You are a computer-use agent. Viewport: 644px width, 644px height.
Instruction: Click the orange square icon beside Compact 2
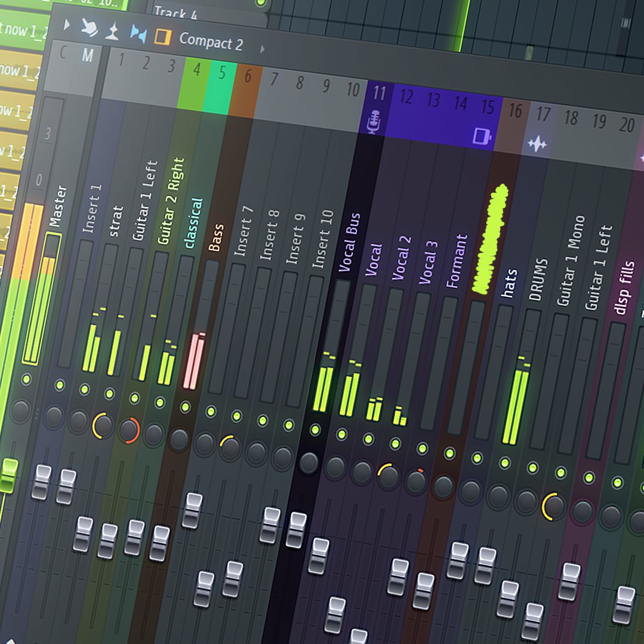(162, 36)
